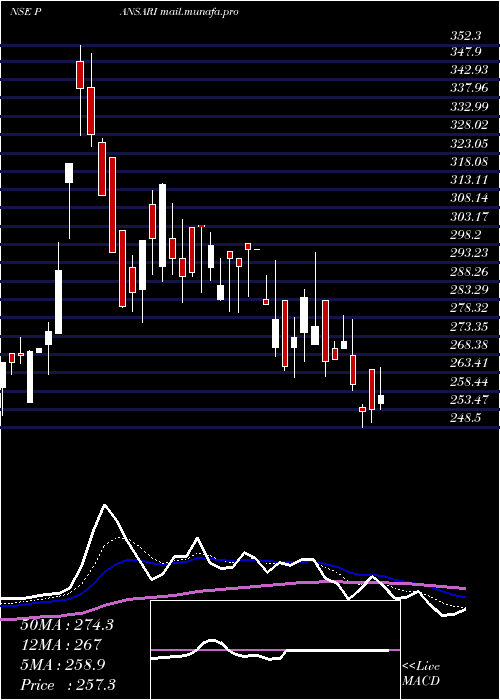
Task: Click the 298.2 price axis label
Action: pyautogui.click(x=466, y=235)
